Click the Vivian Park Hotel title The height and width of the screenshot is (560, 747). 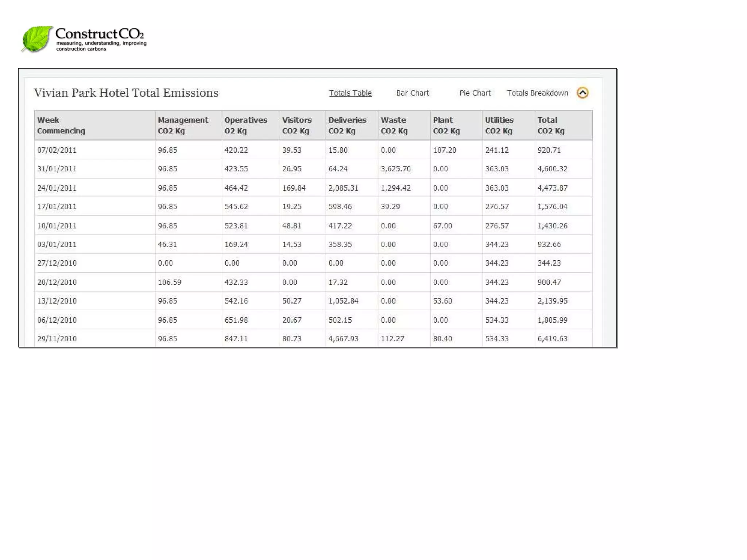click(x=126, y=93)
